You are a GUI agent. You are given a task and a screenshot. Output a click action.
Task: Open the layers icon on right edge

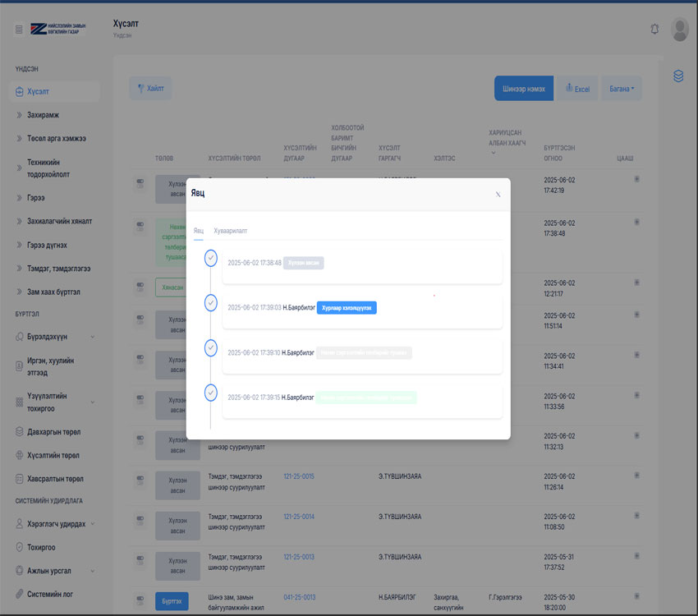pyautogui.click(x=678, y=76)
